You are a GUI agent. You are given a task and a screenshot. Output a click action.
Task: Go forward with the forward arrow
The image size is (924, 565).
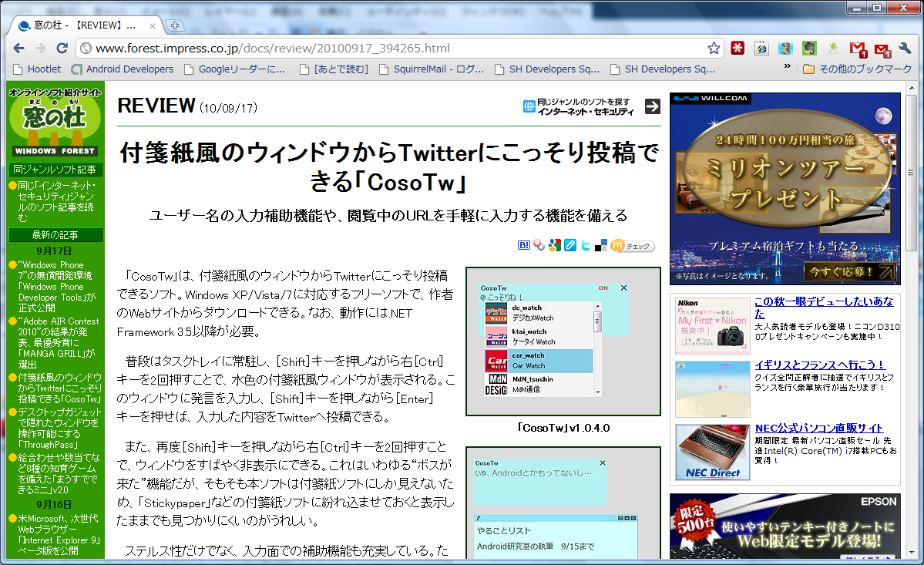pos(40,49)
